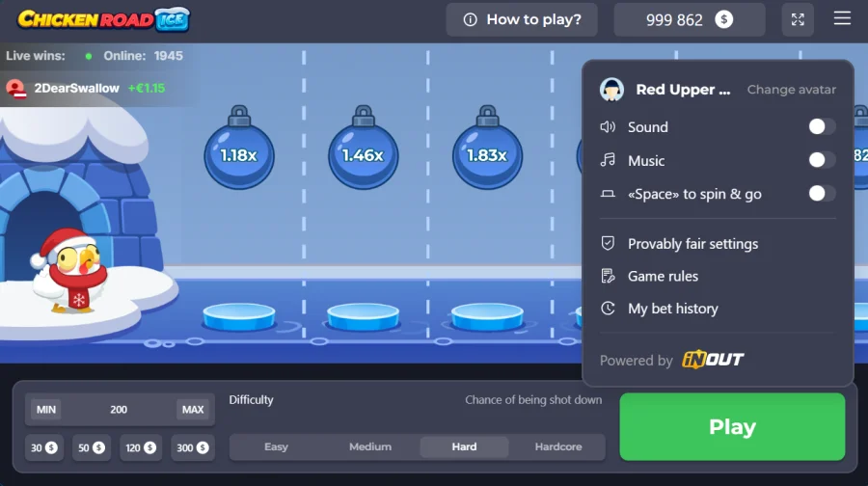Set bet to MAX
This screenshot has width=868, height=486.
[x=193, y=410]
